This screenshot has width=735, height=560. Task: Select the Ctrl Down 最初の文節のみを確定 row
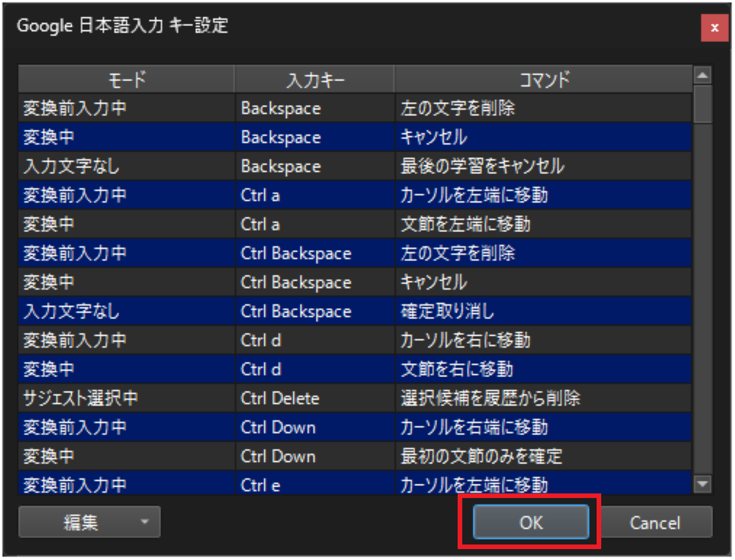click(230, 456)
